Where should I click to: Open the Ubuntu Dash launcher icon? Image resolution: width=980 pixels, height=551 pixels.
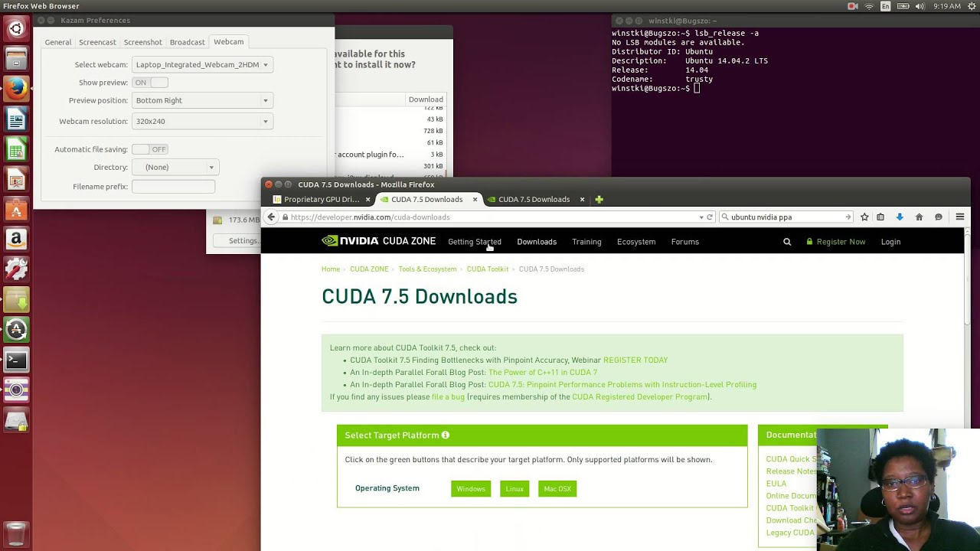tap(16, 29)
